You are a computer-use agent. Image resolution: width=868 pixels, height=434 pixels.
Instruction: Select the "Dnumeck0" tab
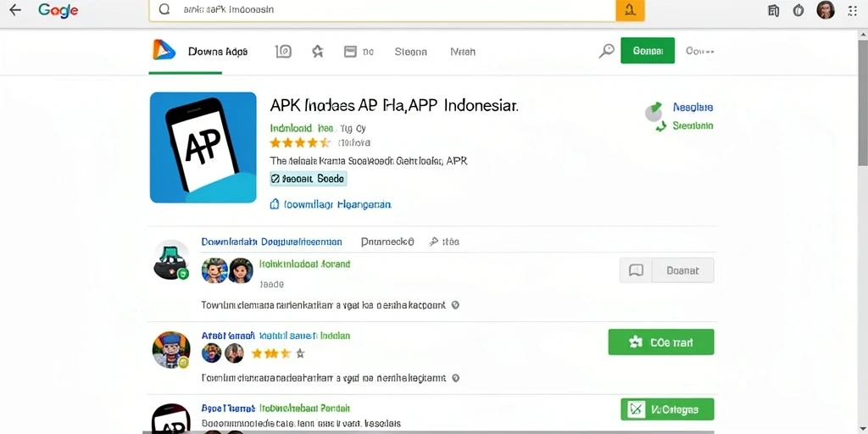387,242
